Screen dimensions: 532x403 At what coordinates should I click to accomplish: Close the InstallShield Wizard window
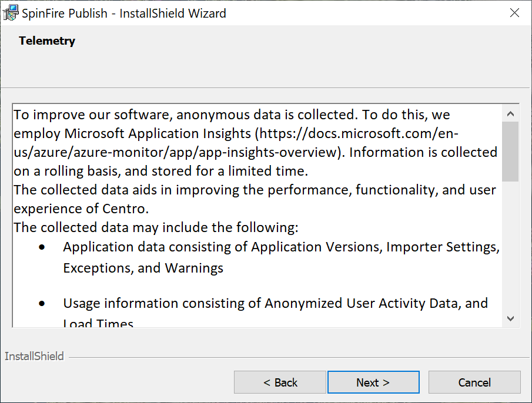tap(514, 13)
